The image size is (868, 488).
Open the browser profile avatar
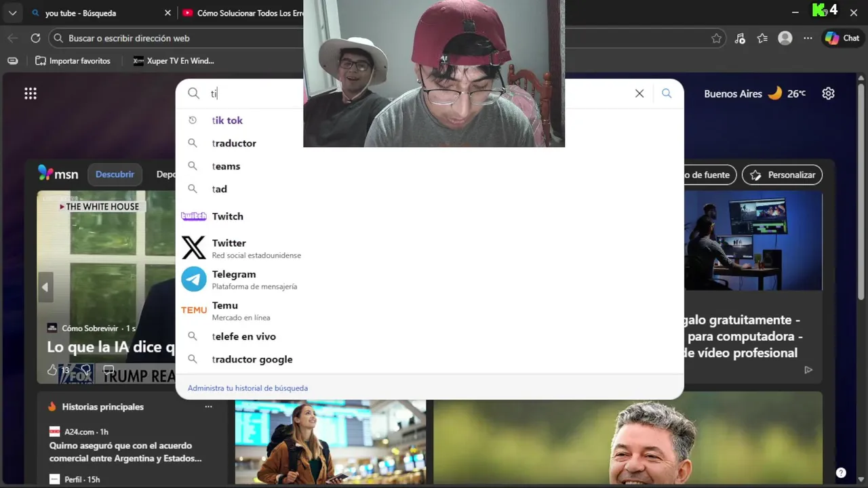tap(785, 39)
